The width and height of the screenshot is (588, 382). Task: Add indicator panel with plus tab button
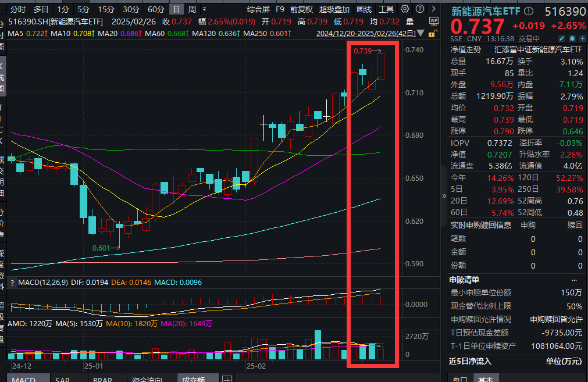(227, 380)
